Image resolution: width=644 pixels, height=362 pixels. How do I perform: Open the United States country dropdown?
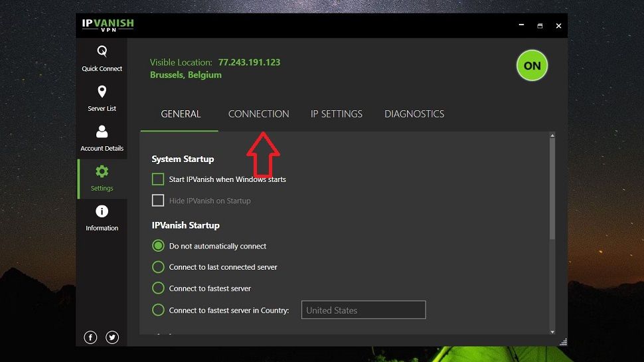pyautogui.click(x=363, y=310)
